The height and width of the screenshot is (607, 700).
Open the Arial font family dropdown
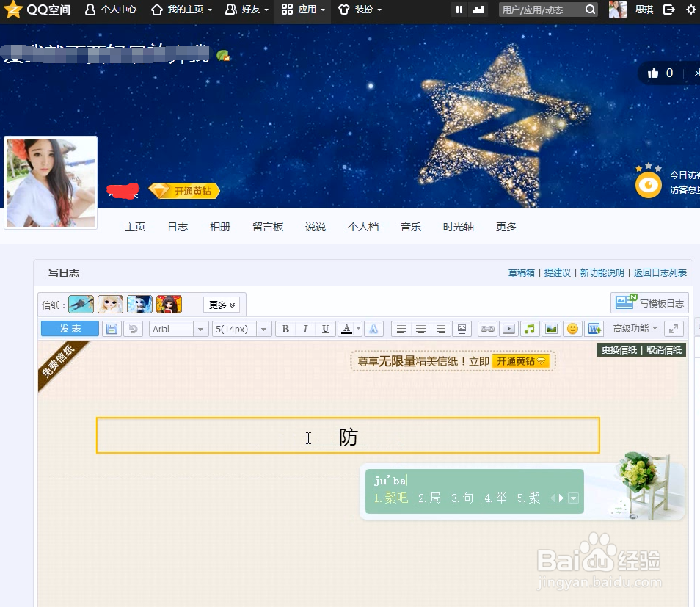point(178,329)
